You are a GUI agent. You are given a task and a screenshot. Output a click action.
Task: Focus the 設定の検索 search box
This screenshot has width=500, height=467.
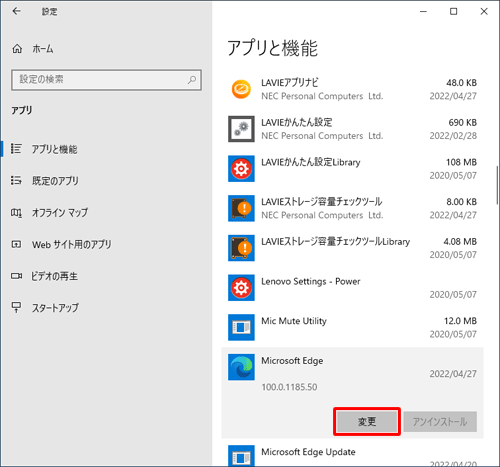click(106, 80)
